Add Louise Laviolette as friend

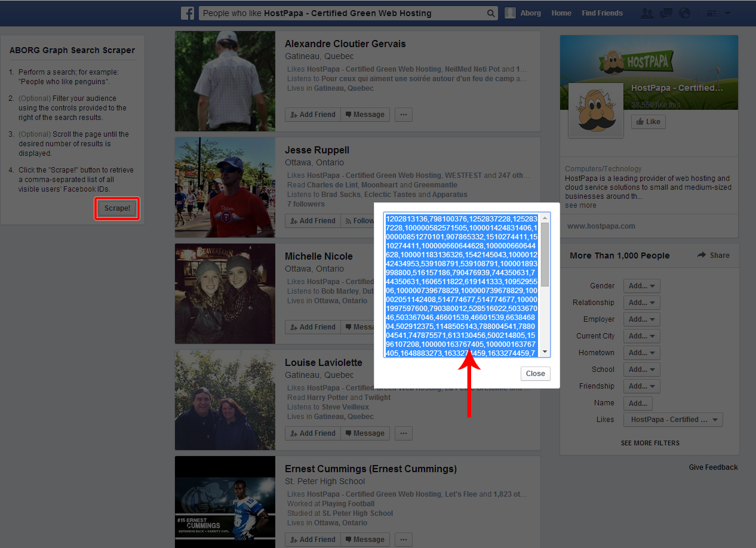pyautogui.click(x=312, y=433)
